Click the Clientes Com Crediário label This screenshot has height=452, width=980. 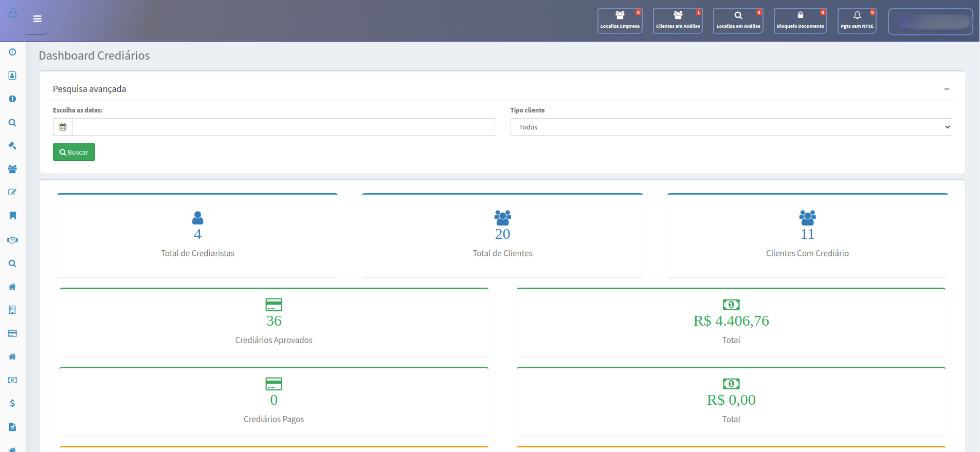(807, 253)
